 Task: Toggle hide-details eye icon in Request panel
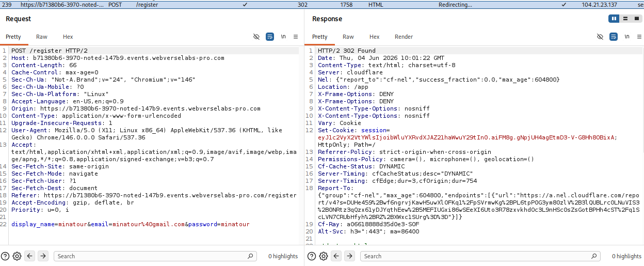click(256, 37)
